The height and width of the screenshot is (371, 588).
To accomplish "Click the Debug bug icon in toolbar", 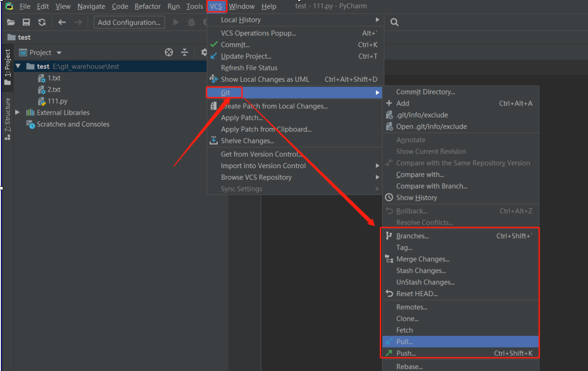I will (x=192, y=22).
